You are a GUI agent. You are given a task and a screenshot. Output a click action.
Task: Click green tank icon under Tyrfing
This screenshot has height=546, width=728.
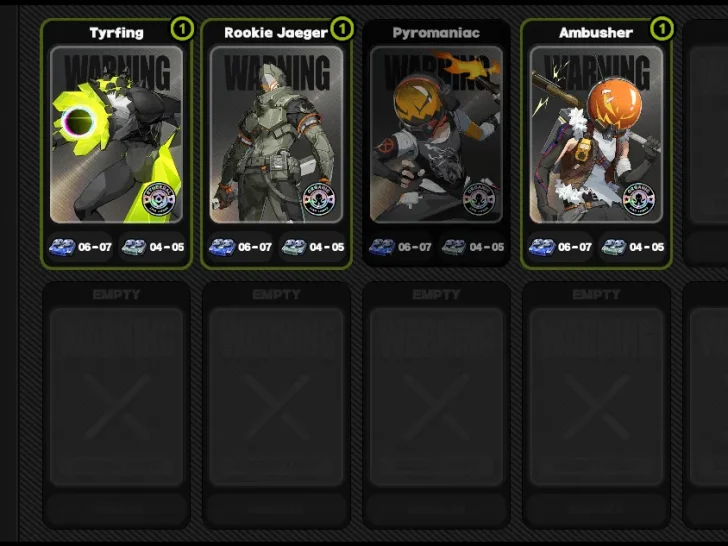point(134,247)
